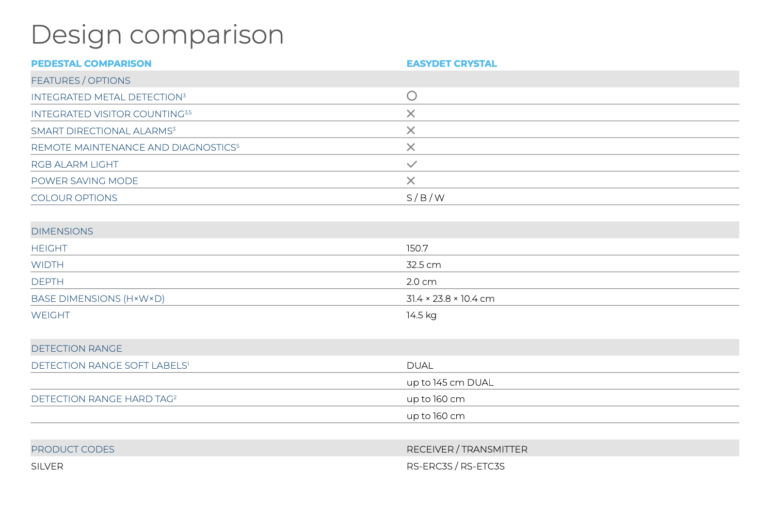Click the POWER SAVING MODE label
Screen dimensions: 770x532
[x=84, y=181]
